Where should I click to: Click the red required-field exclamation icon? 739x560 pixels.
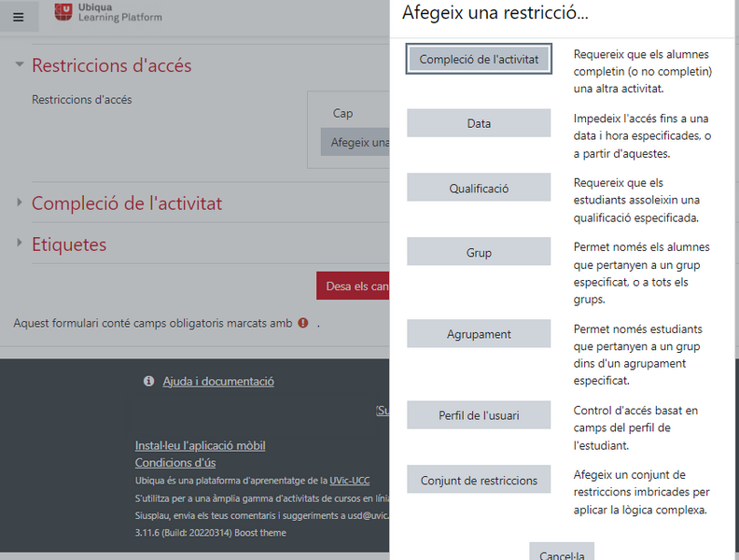[303, 323]
